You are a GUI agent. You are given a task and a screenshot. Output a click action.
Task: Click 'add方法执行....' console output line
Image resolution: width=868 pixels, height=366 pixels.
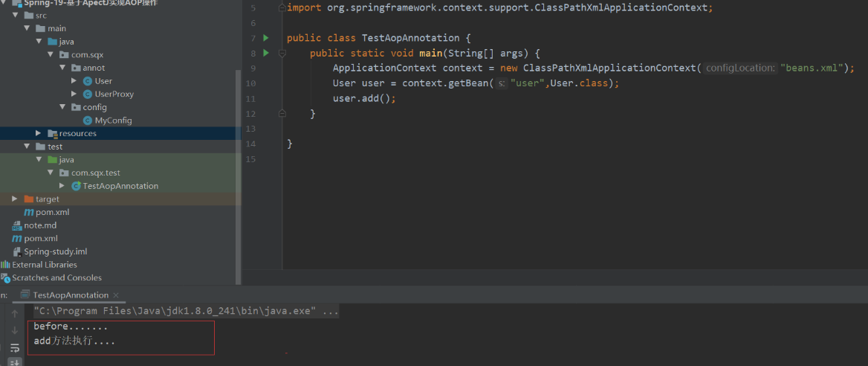pos(75,341)
